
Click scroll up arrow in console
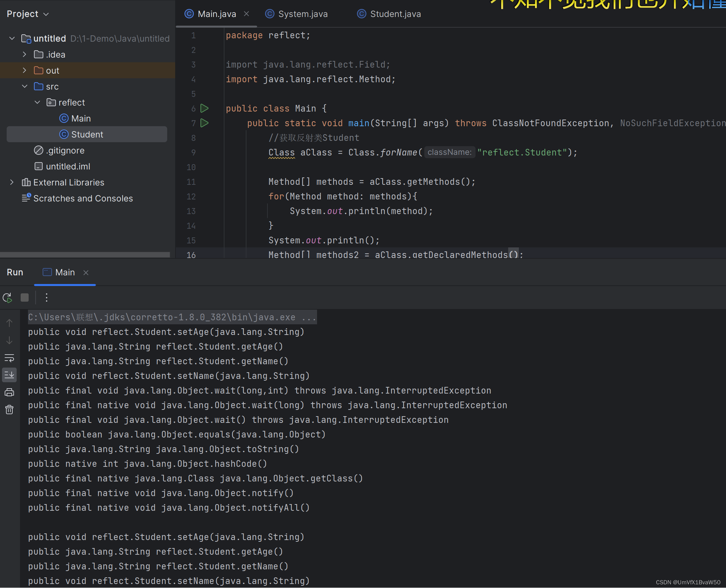coord(9,323)
